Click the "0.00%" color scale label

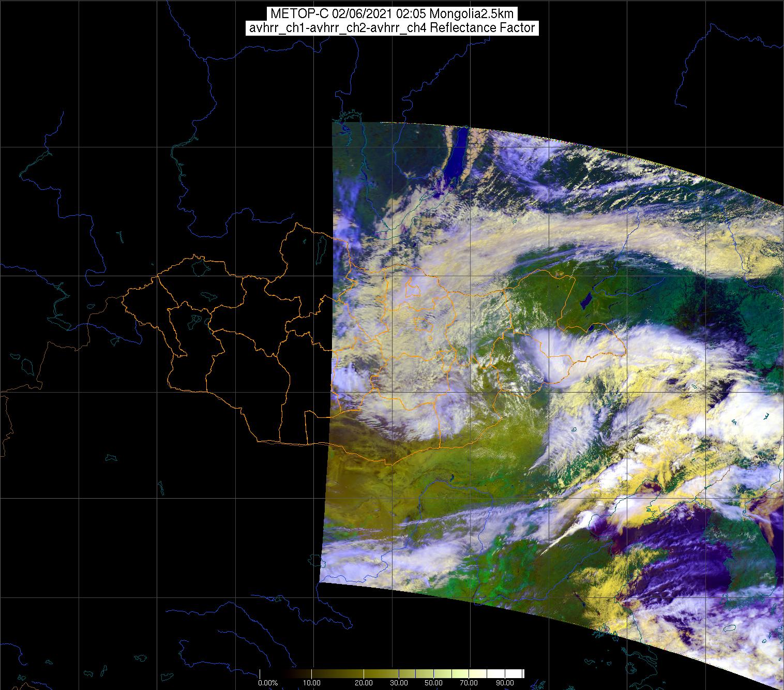click(x=268, y=684)
